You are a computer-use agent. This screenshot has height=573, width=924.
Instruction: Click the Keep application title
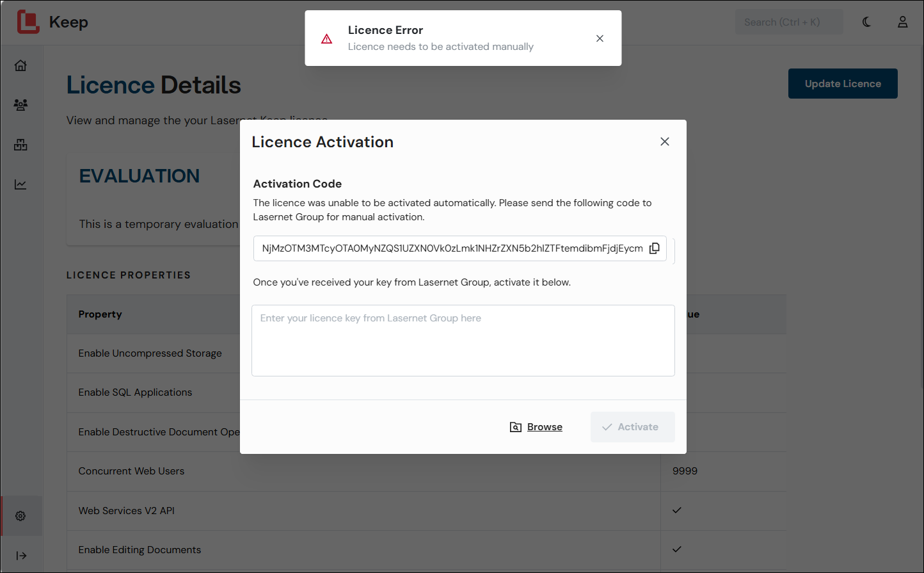[x=68, y=22]
